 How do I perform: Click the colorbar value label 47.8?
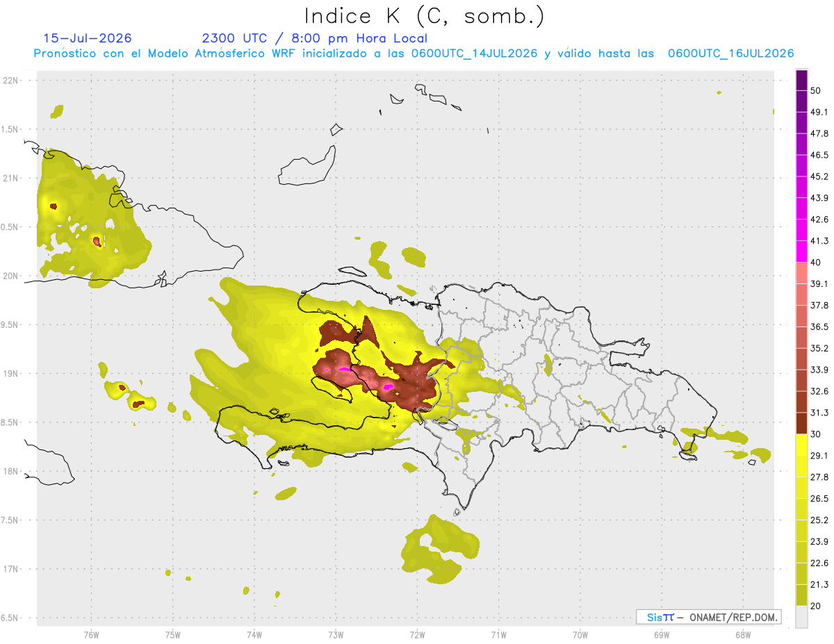[x=819, y=133]
